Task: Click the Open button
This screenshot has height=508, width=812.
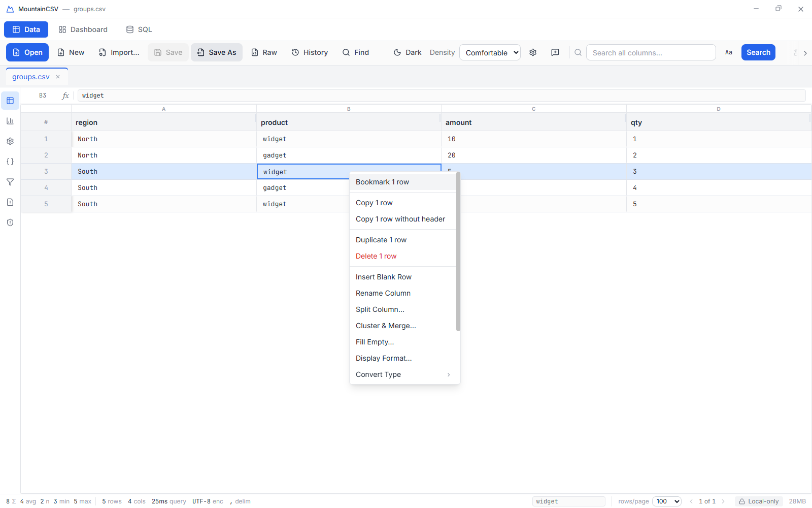Action: coord(27,52)
